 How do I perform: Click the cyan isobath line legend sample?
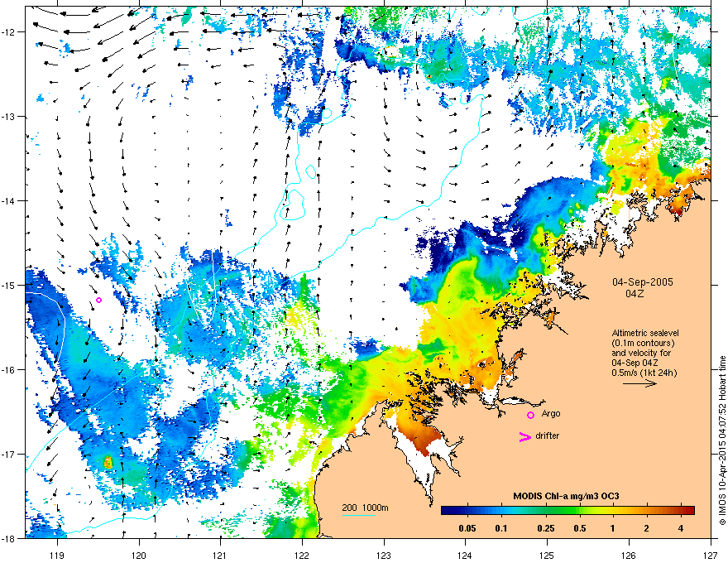(x=359, y=515)
